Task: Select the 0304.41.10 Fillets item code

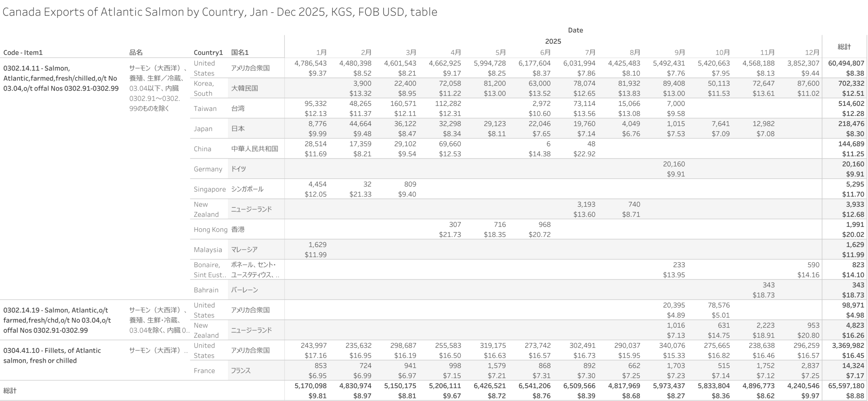Action: tap(52, 355)
